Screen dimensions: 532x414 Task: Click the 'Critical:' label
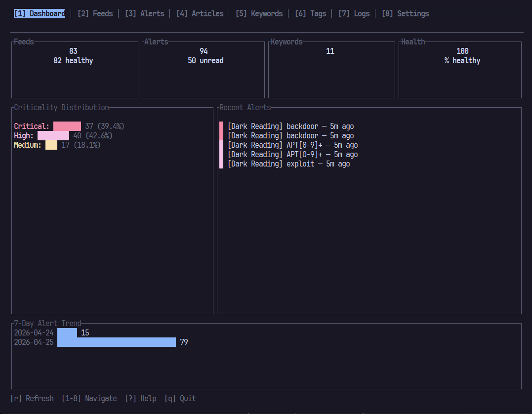click(32, 126)
